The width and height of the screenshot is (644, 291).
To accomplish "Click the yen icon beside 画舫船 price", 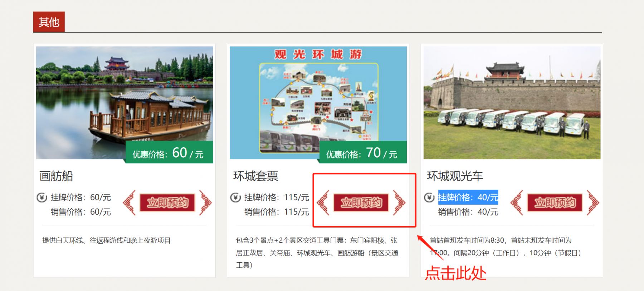I will [42, 197].
